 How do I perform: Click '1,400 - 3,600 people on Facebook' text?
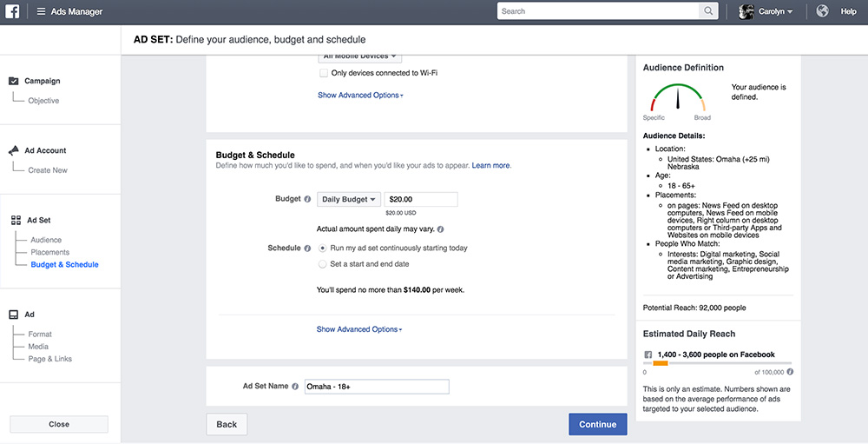tap(716, 355)
